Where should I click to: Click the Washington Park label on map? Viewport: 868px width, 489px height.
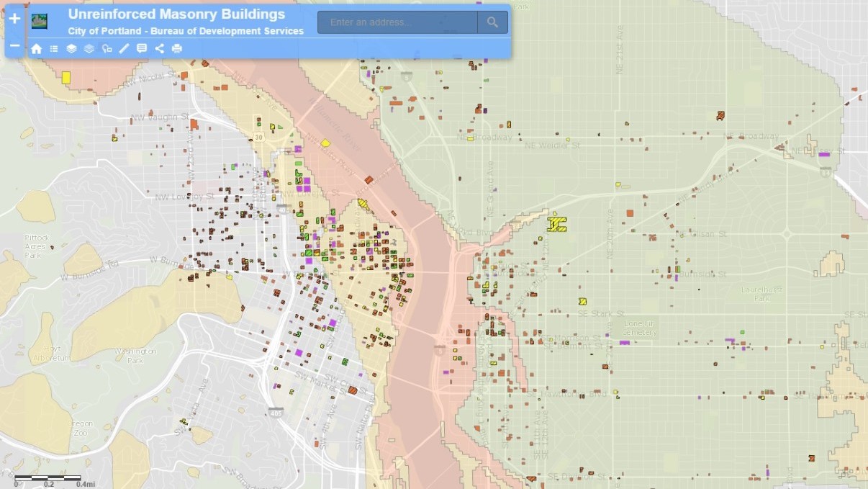[x=136, y=355]
